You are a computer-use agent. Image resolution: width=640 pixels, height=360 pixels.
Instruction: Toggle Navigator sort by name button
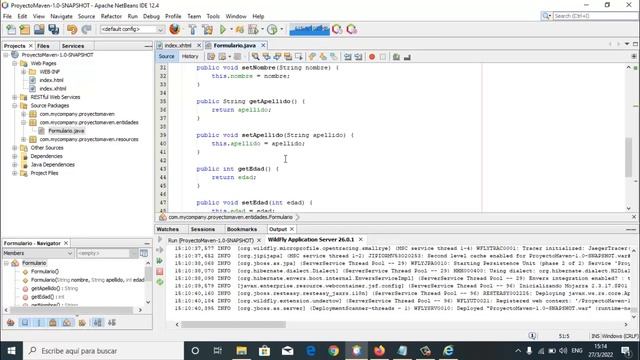coord(98,323)
